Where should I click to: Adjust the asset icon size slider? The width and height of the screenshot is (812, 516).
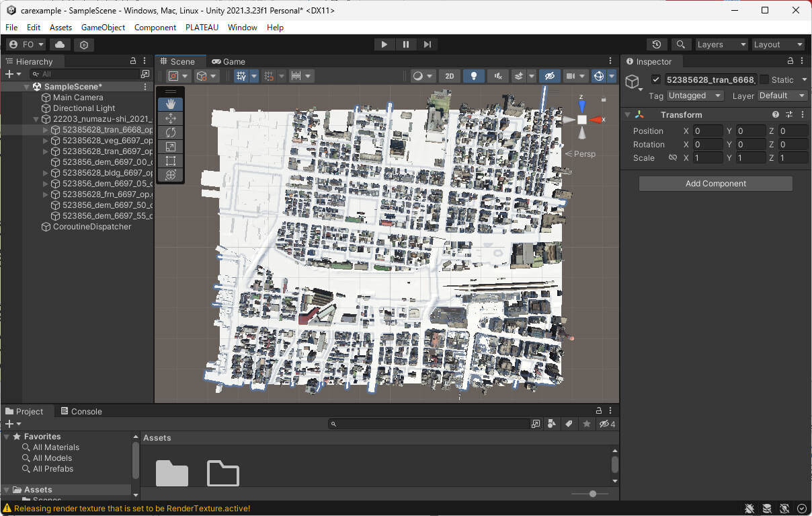(592, 494)
